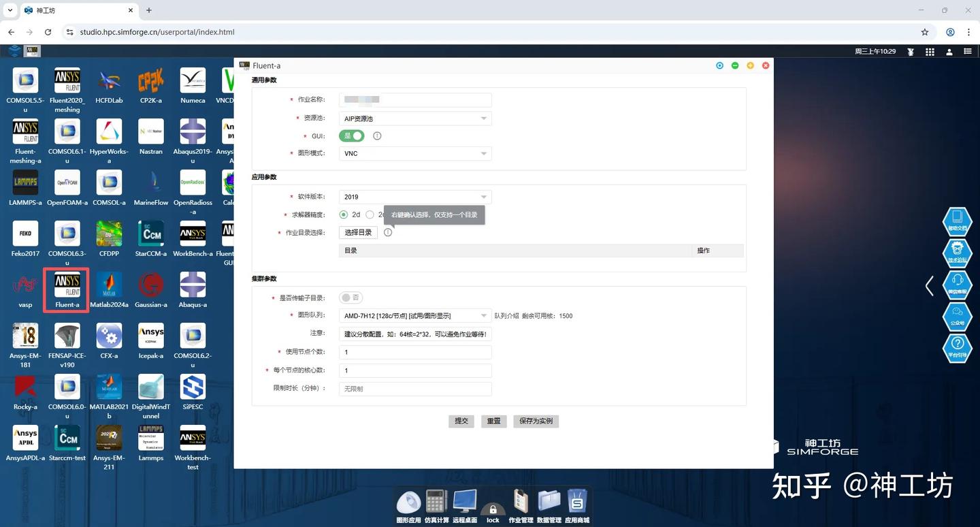Launch the MarineFlow app icon

pos(151,182)
